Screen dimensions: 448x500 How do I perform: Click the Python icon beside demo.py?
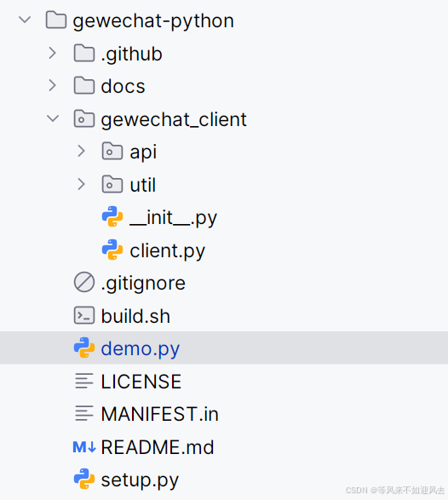pos(84,348)
